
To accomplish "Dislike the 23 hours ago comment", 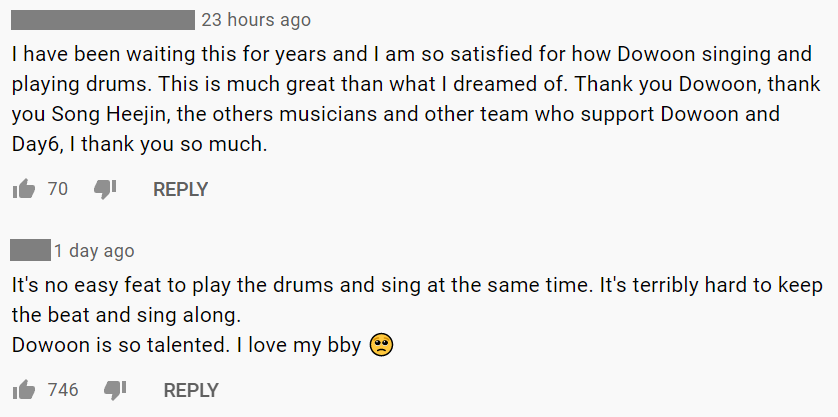I will (x=105, y=189).
